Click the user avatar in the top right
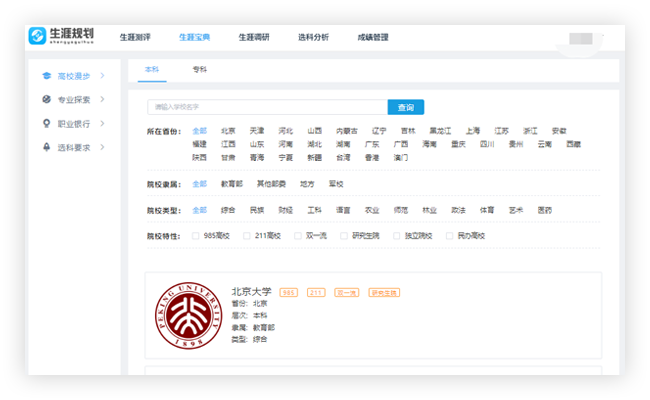This screenshot has width=650, height=400. tap(580, 38)
